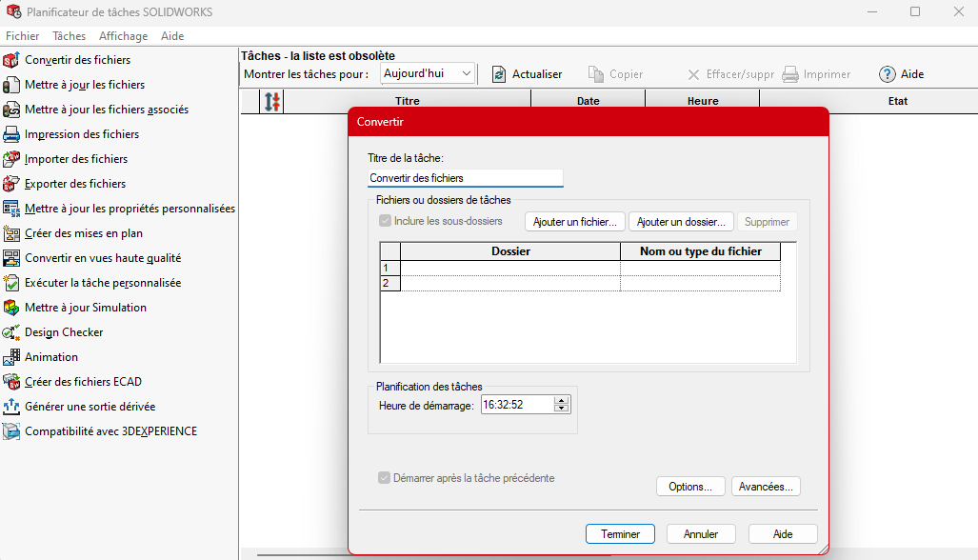978x560 pixels.
Task: Increase start time with the up spinner arrow
Action: (561, 400)
